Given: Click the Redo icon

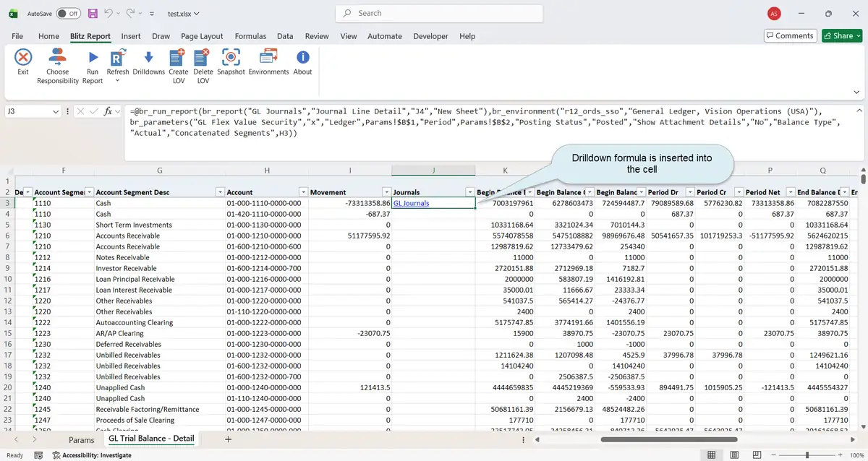Looking at the screenshot, I should tap(131, 13).
